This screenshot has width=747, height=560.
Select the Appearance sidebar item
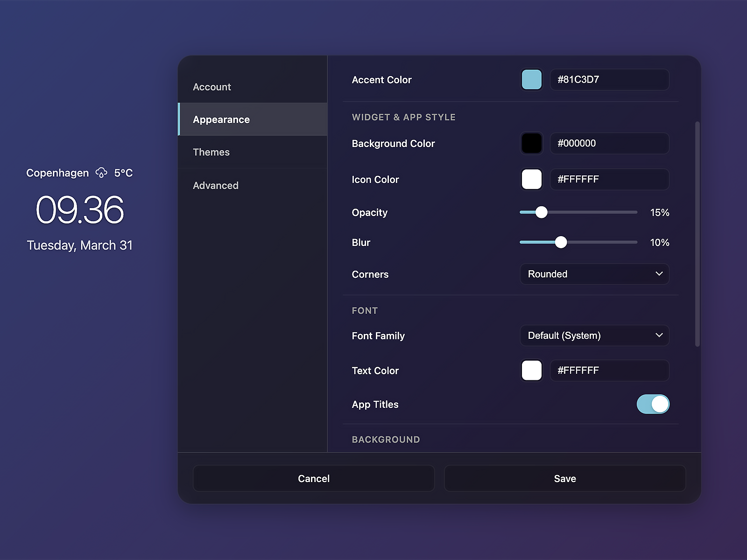pos(221,119)
